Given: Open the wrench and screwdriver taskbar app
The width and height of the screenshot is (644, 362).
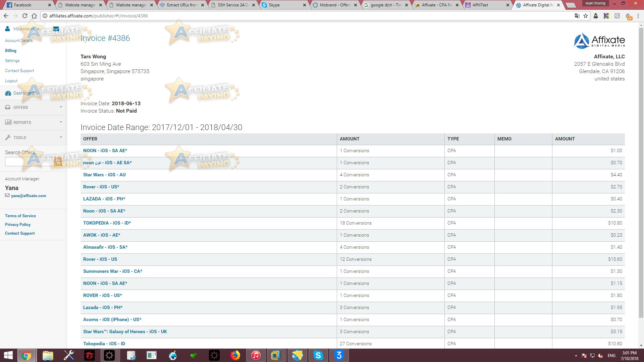Looking at the screenshot, I should pos(69,355).
